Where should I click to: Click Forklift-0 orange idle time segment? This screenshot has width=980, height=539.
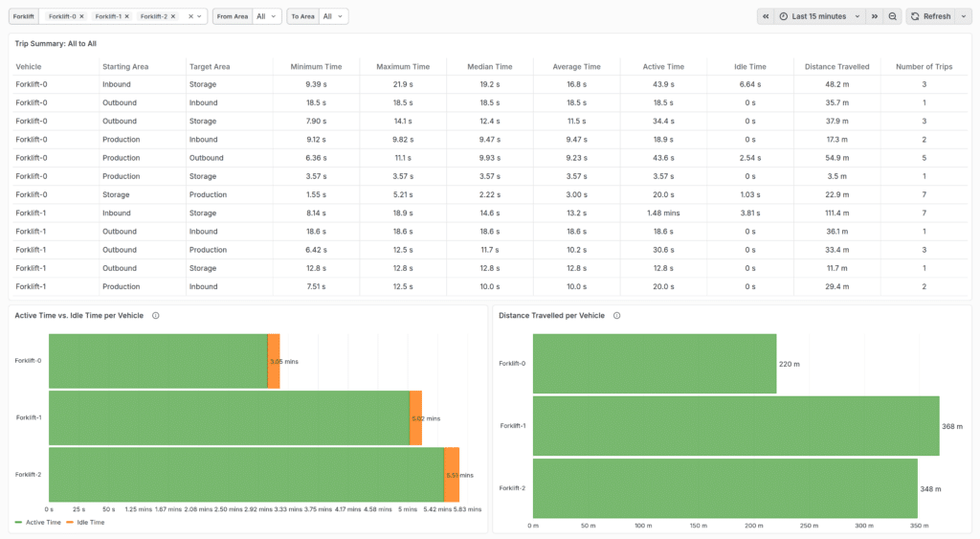274,361
